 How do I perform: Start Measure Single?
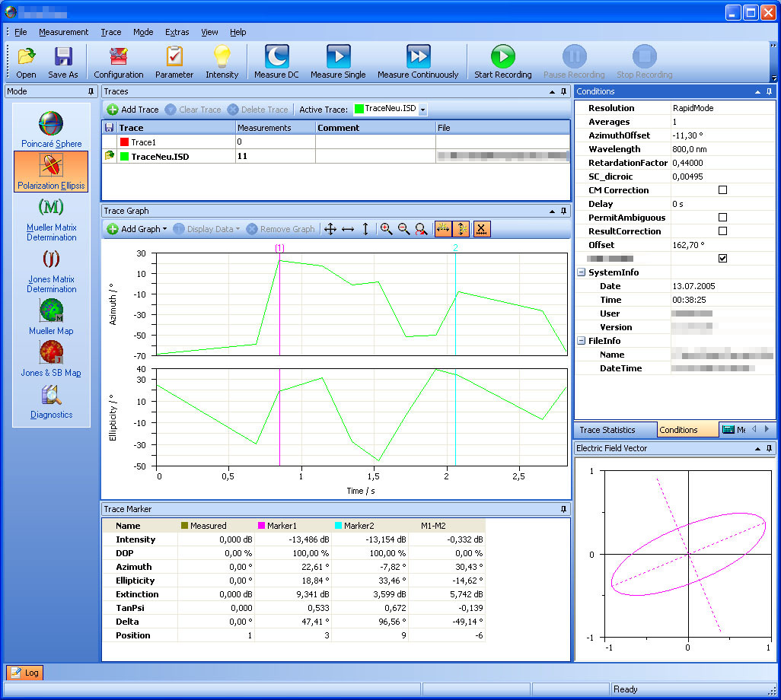pos(338,62)
